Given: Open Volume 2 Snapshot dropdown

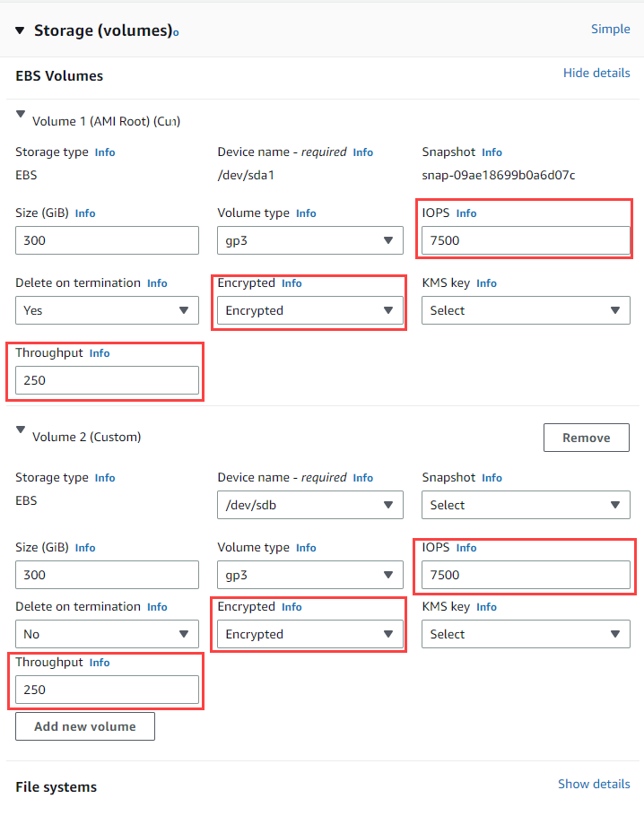Looking at the screenshot, I should tap(526, 505).
